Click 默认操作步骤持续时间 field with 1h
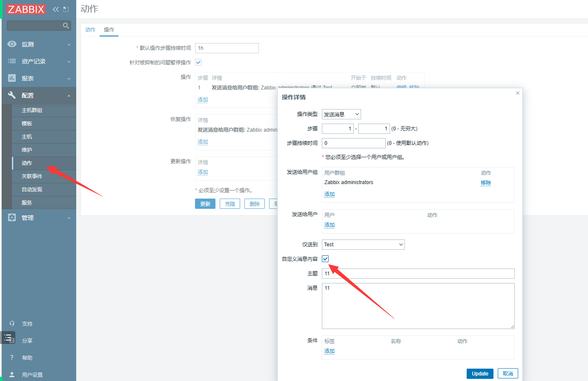This screenshot has width=588, height=381. (x=227, y=48)
